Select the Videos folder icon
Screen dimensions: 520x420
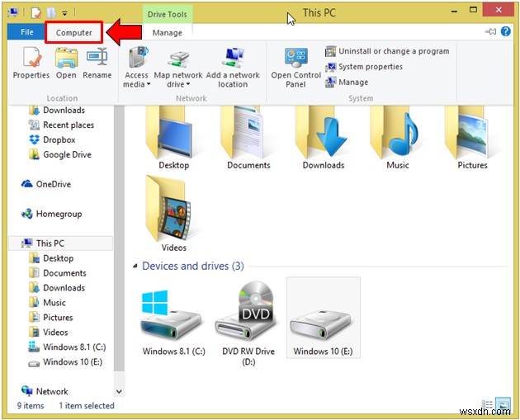tap(174, 215)
